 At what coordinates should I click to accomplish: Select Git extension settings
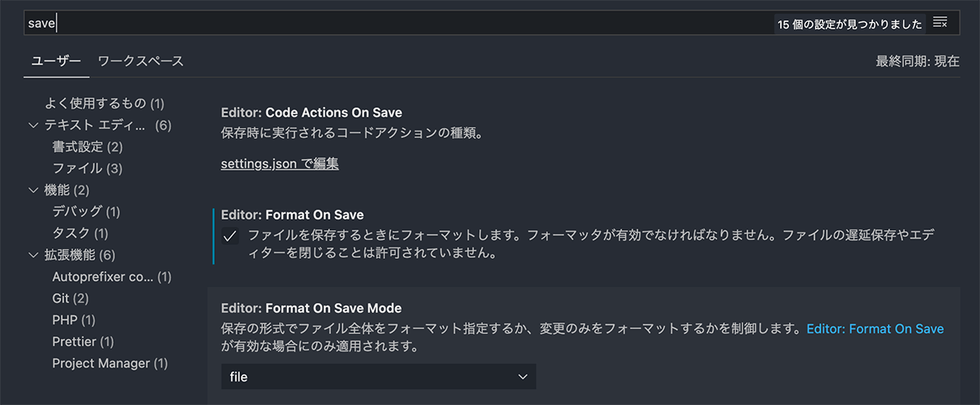click(70, 298)
